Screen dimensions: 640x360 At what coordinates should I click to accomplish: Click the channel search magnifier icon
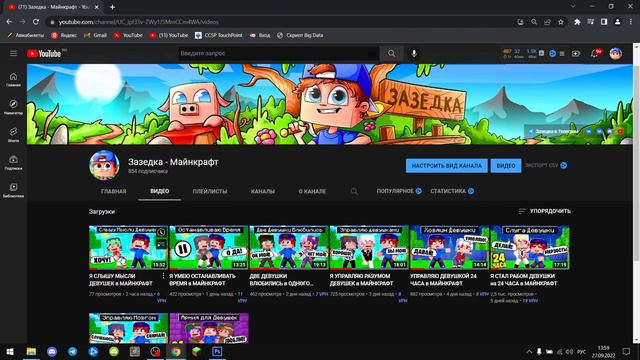[354, 191]
